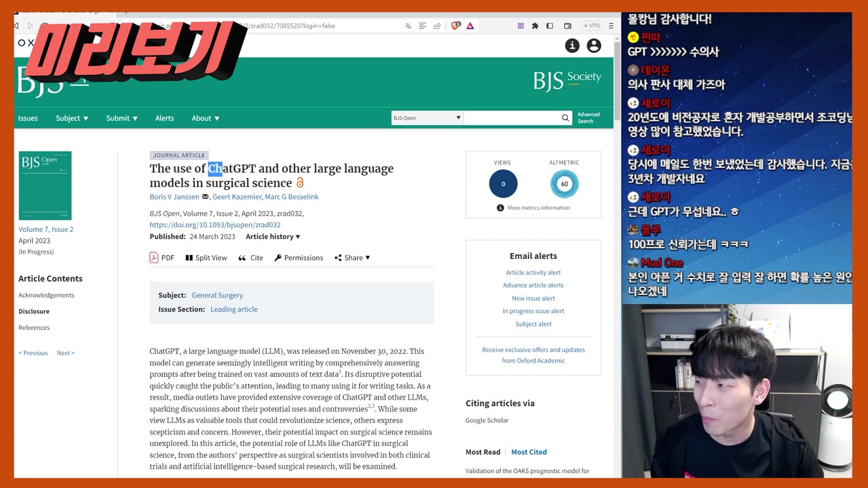Open the Brave wallet icon
This screenshot has width=868, height=488.
pyautogui.click(x=568, y=26)
